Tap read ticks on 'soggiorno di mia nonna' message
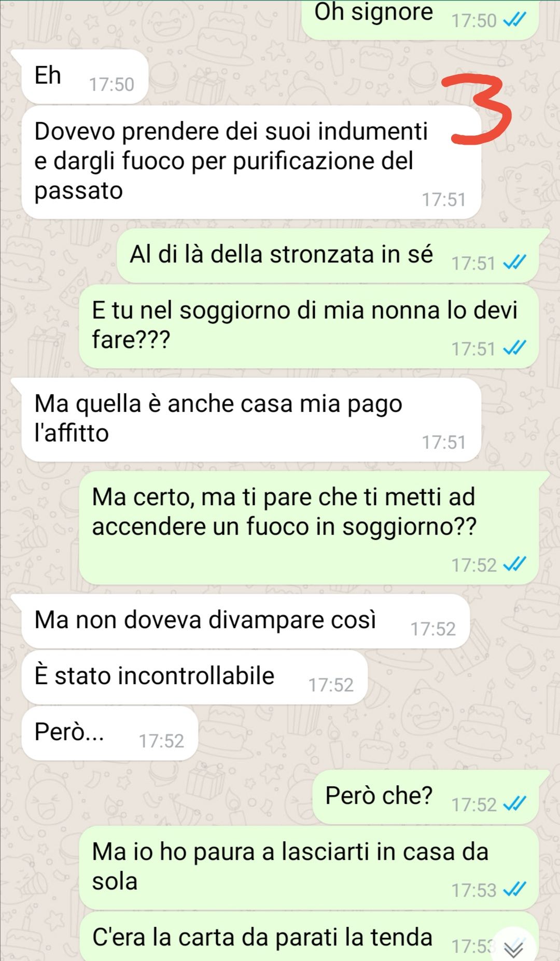This screenshot has height=961, width=560. coord(515,348)
